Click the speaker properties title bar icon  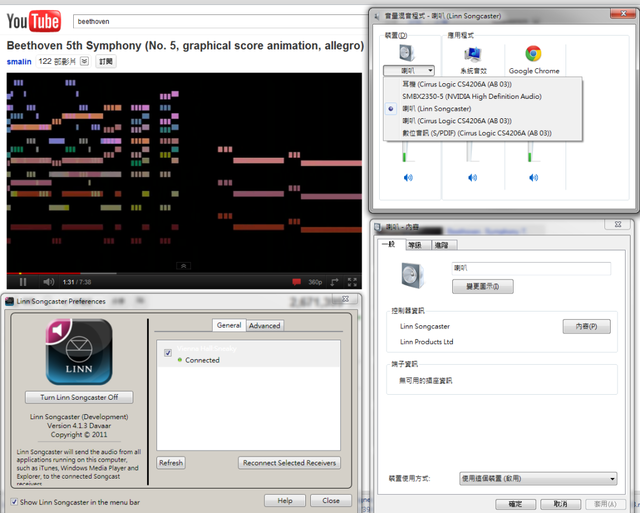(378, 227)
